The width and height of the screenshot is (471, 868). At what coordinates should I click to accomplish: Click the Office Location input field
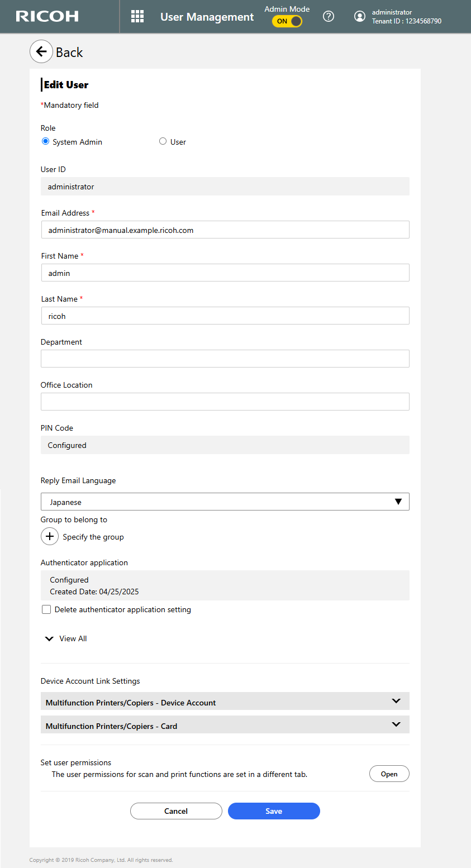click(x=225, y=402)
